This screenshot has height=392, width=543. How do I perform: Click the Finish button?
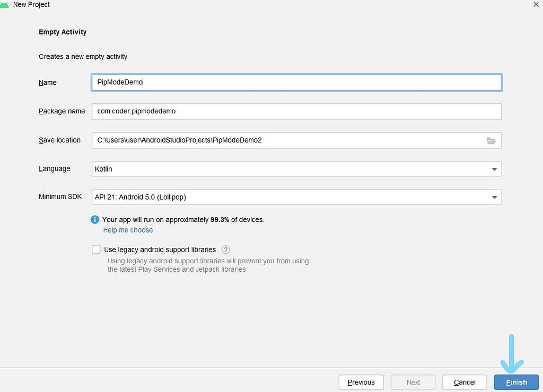click(x=515, y=382)
